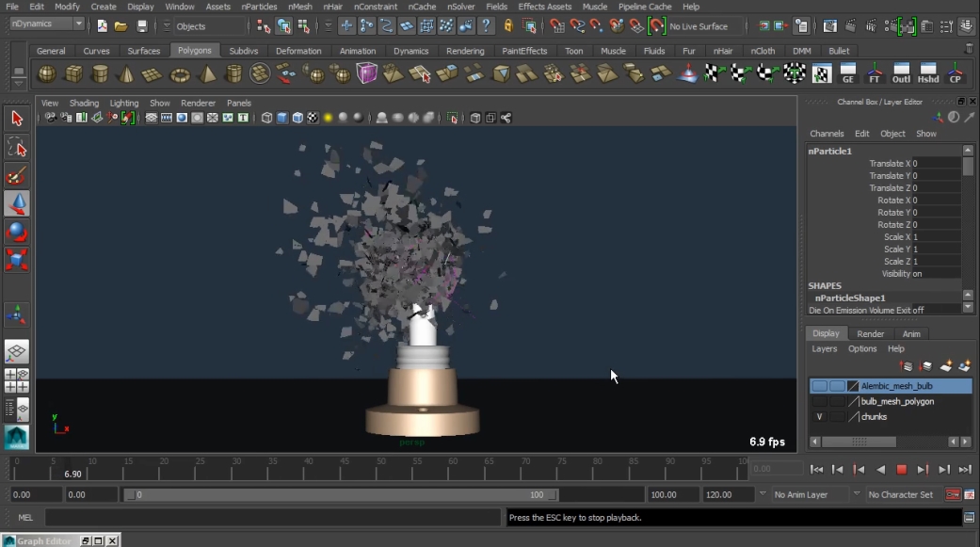Open the Graph Editor GE shelf button
The height and width of the screenshot is (547, 980).
(848, 73)
